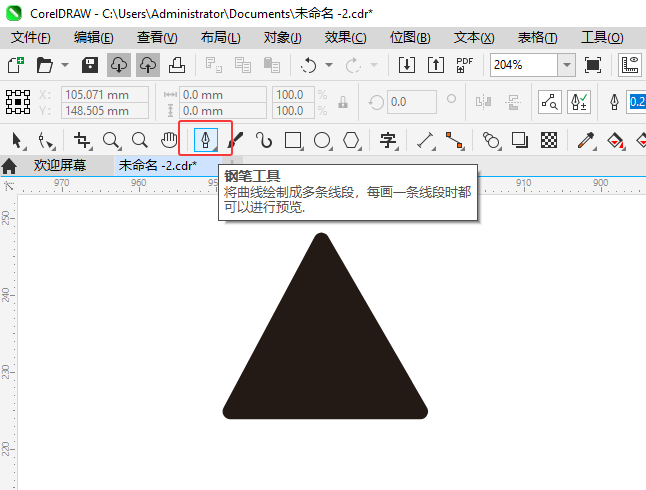
Task: Open the 文件(F) menu
Action: [x=30, y=38]
